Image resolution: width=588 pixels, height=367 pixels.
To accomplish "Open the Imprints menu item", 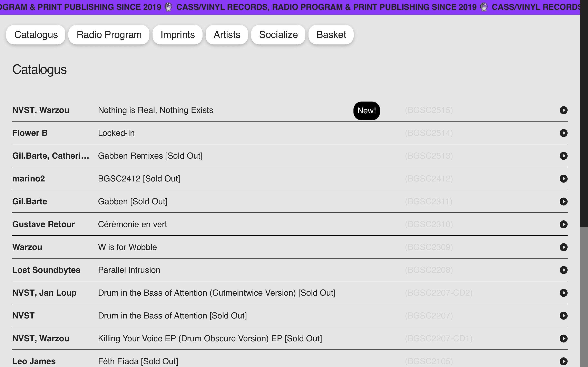I will click(x=177, y=35).
